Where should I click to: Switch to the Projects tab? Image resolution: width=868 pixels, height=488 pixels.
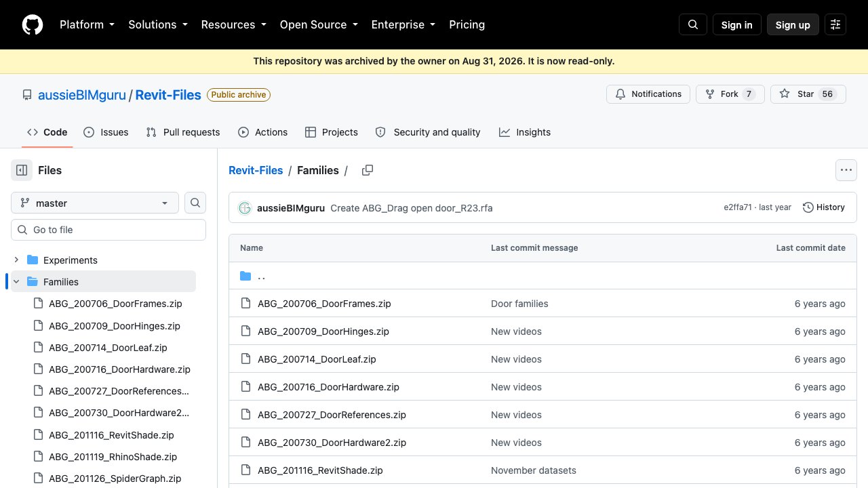click(332, 132)
